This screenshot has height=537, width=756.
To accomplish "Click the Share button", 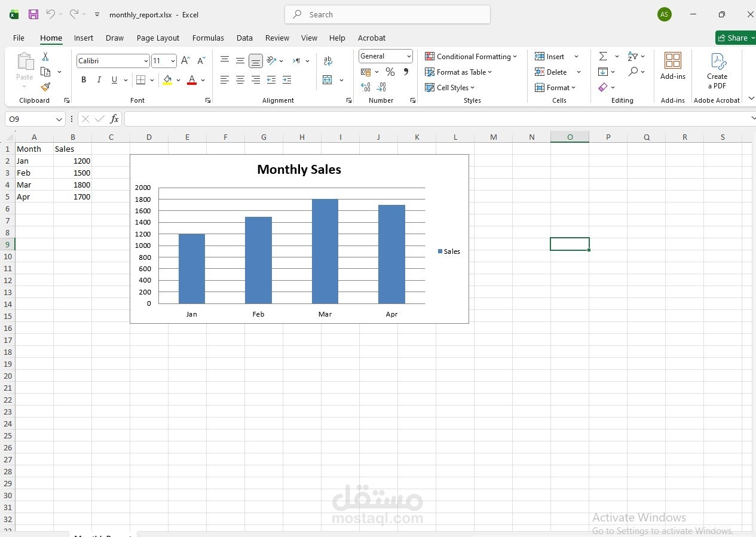I will click(x=736, y=38).
